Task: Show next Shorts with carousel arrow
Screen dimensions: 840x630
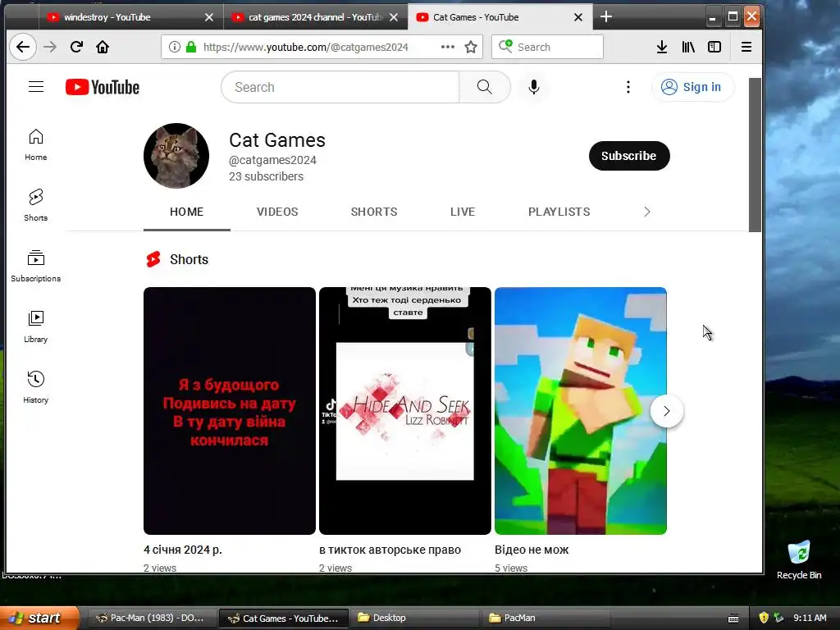Action: pos(666,411)
